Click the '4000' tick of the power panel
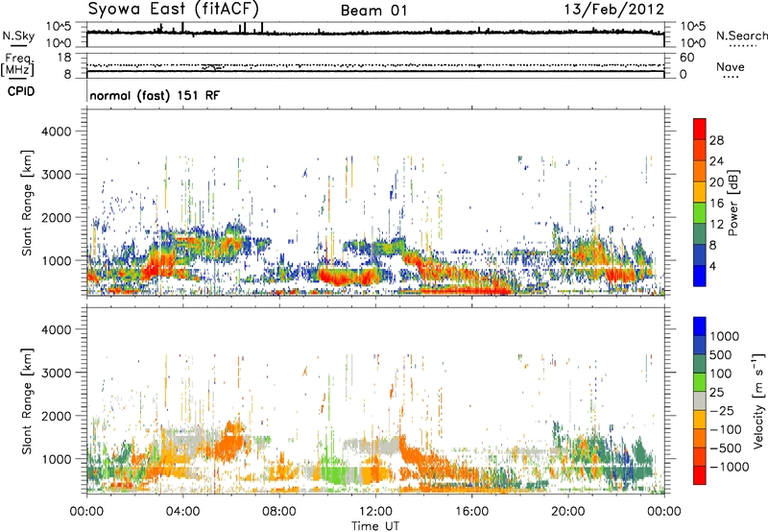Viewport: 768px width, 532px height. click(56, 132)
